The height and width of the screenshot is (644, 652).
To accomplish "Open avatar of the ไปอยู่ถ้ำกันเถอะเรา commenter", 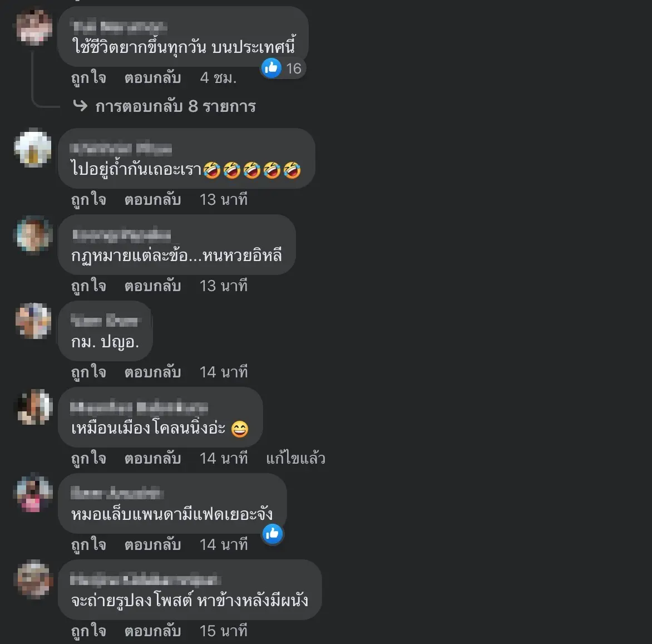I will click(x=33, y=149).
